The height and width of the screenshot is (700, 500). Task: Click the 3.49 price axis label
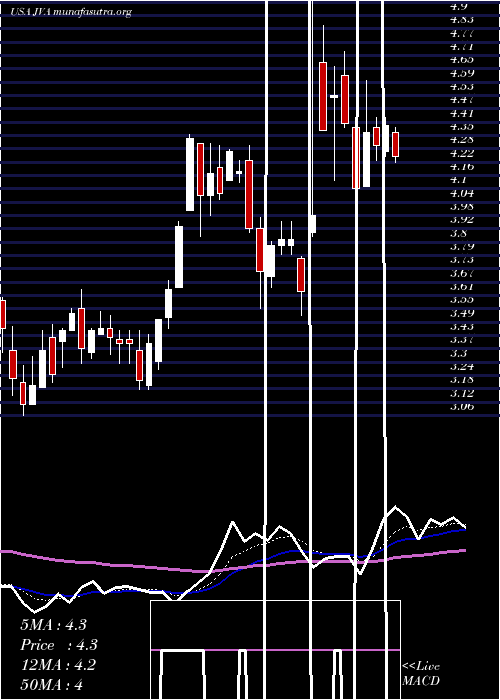462,313
